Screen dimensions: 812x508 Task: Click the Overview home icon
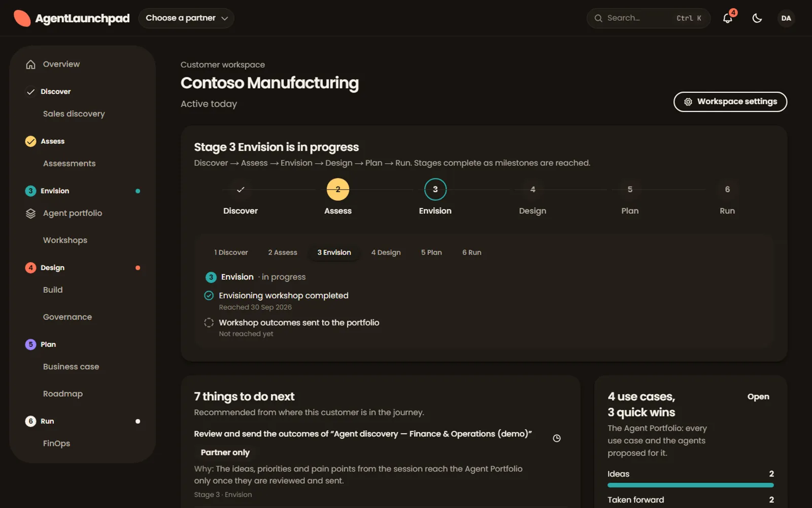point(31,65)
